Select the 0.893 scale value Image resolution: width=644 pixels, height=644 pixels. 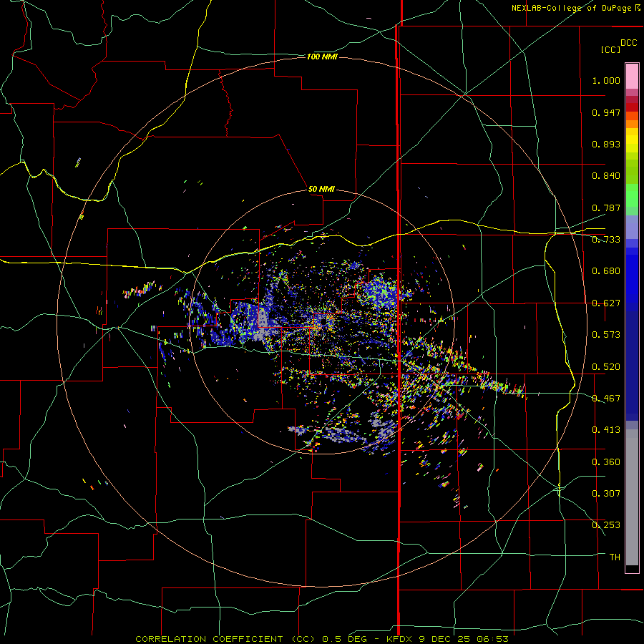pyautogui.click(x=606, y=144)
